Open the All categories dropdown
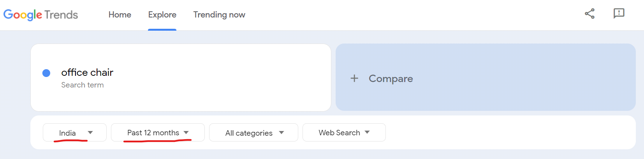Image resolution: width=644 pixels, height=159 pixels. [x=249, y=133]
